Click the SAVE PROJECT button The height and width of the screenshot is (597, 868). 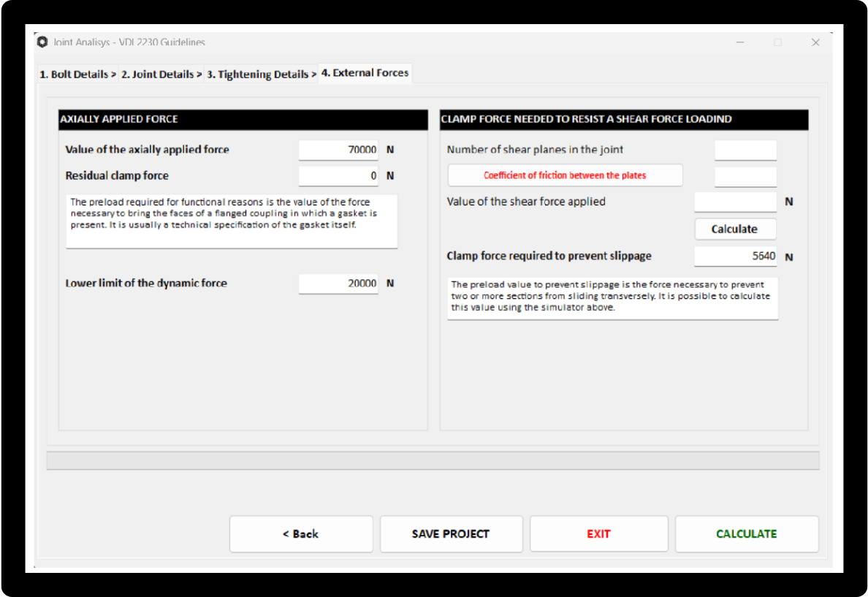pos(451,534)
